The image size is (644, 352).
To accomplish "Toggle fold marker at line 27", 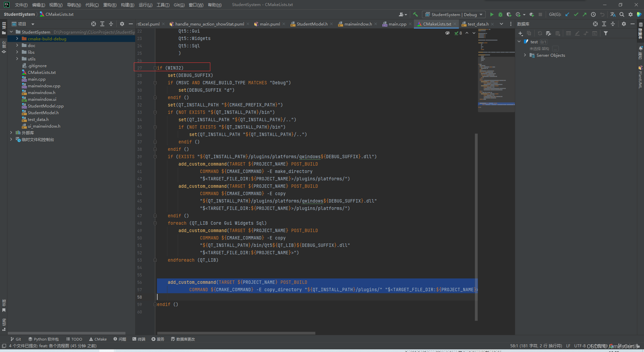I will click(x=155, y=68).
